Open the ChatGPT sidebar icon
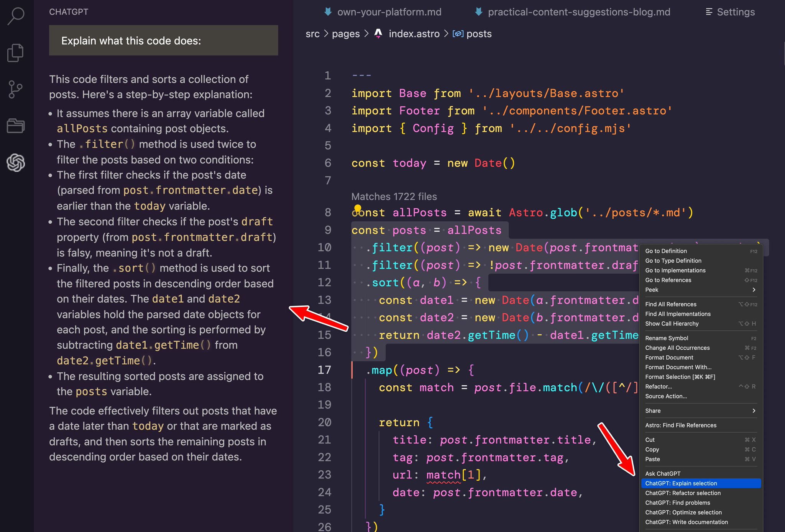This screenshot has width=785, height=532. (16, 162)
